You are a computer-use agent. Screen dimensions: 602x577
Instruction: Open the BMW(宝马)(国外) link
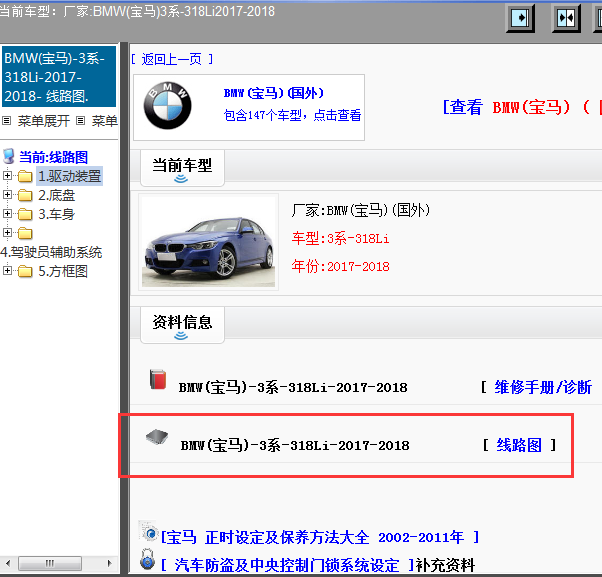(274, 93)
